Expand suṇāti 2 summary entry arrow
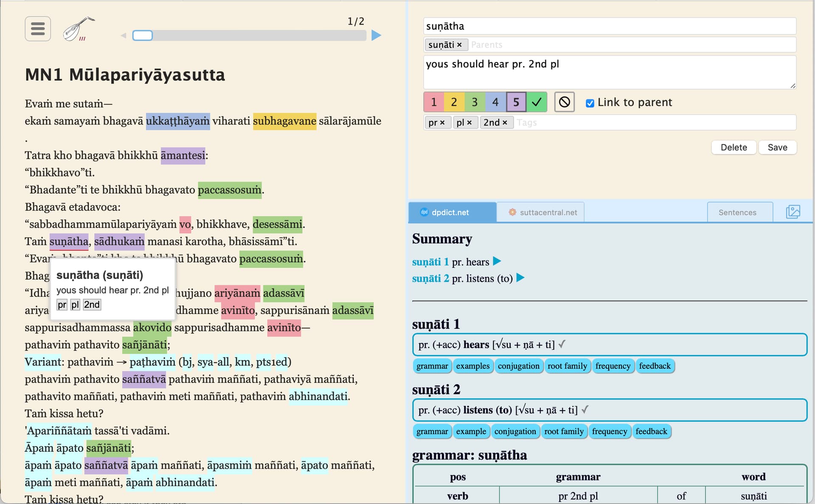 pos(520,278)
